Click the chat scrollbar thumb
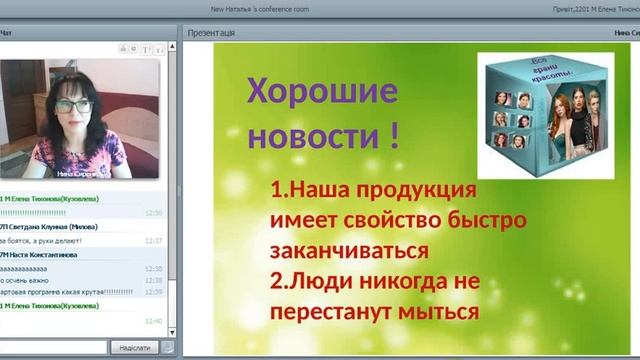The width and height of the screenshot is (640, 360). coord(172,165)
